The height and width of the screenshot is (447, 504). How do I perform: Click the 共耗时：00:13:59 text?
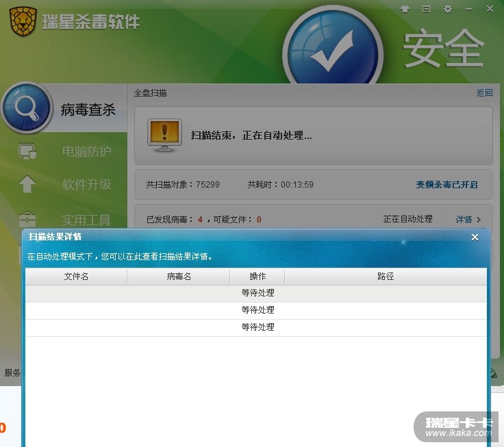point(280,184)
